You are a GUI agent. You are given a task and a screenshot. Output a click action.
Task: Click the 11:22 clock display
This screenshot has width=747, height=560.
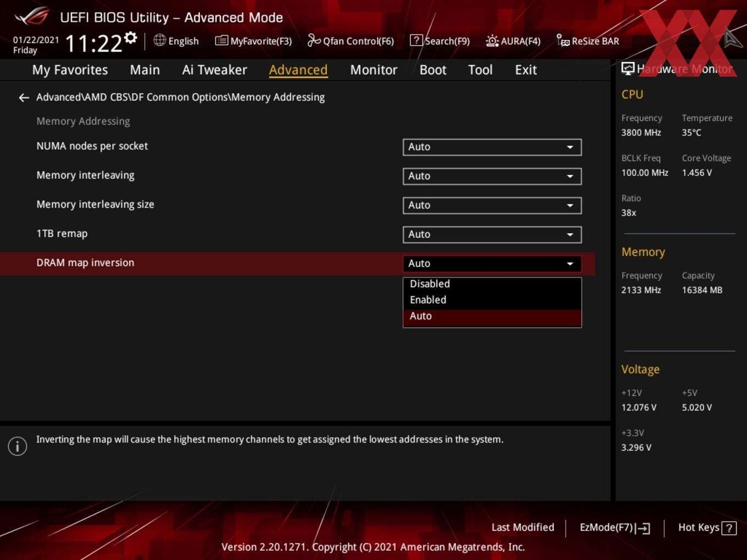click(93, 43)
